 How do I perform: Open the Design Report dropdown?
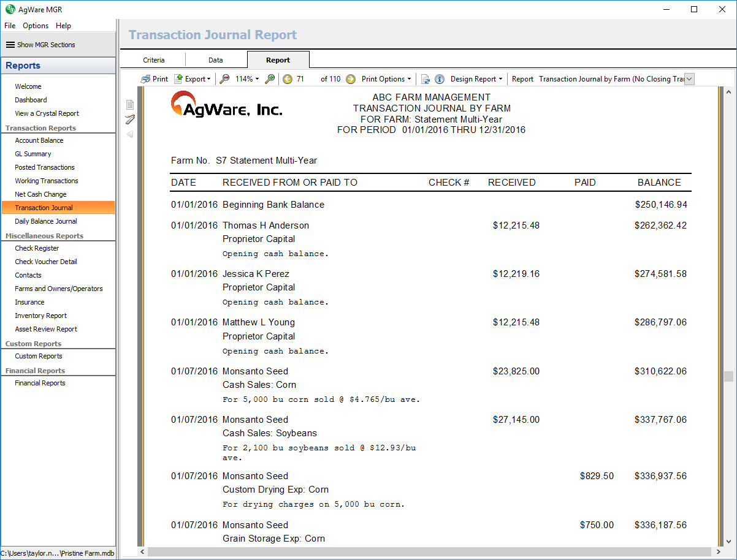(476, 79)
